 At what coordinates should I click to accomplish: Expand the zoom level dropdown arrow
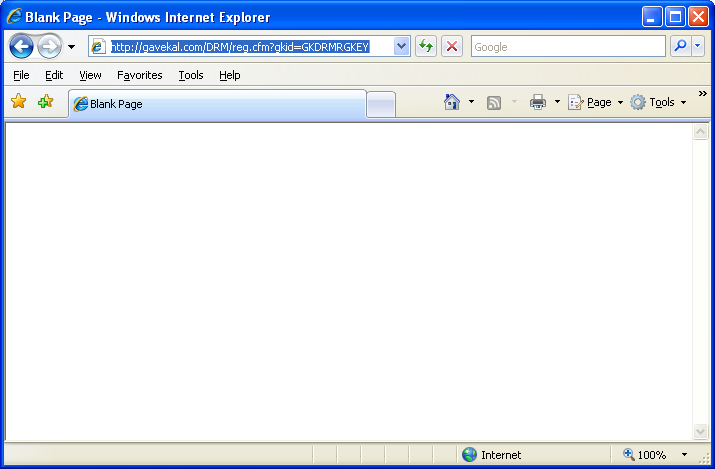[684, 455]
